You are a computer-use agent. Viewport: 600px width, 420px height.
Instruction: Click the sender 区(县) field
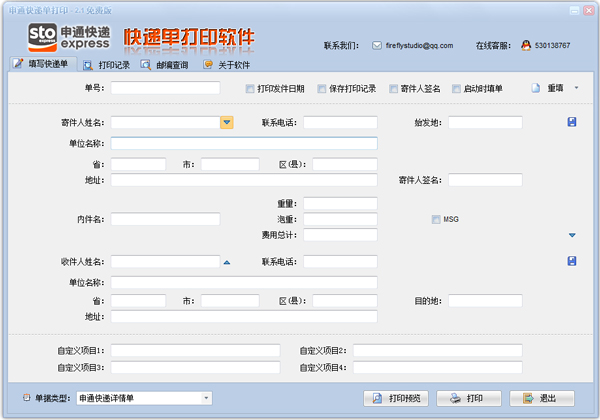click(x=345, y=164)
